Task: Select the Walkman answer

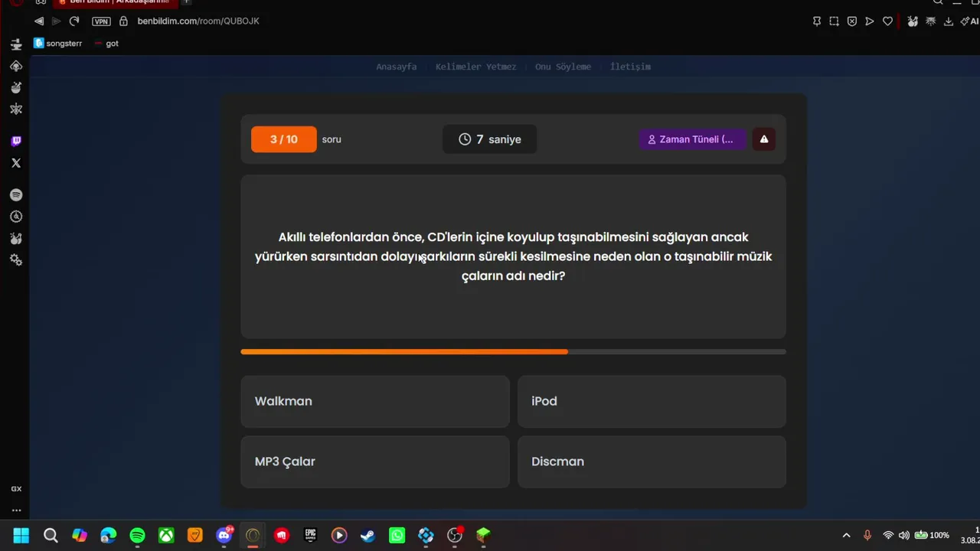Action: tap(375, 401)
